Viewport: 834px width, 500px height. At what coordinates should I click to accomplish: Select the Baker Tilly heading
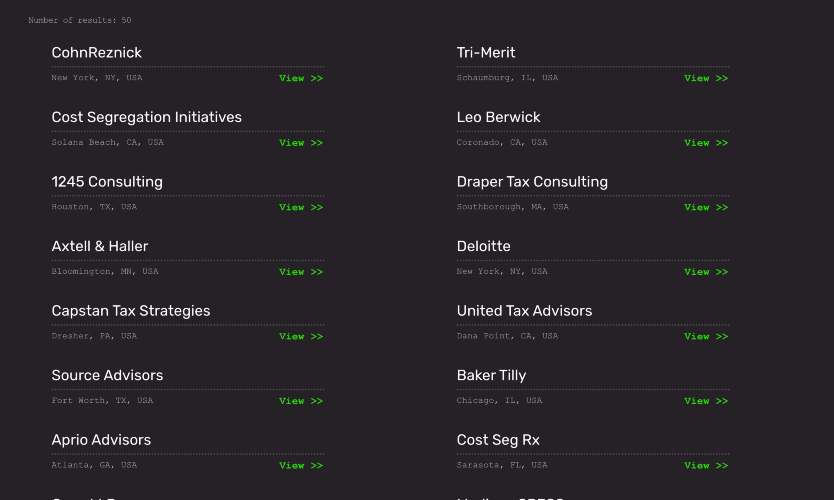(491, 375)
